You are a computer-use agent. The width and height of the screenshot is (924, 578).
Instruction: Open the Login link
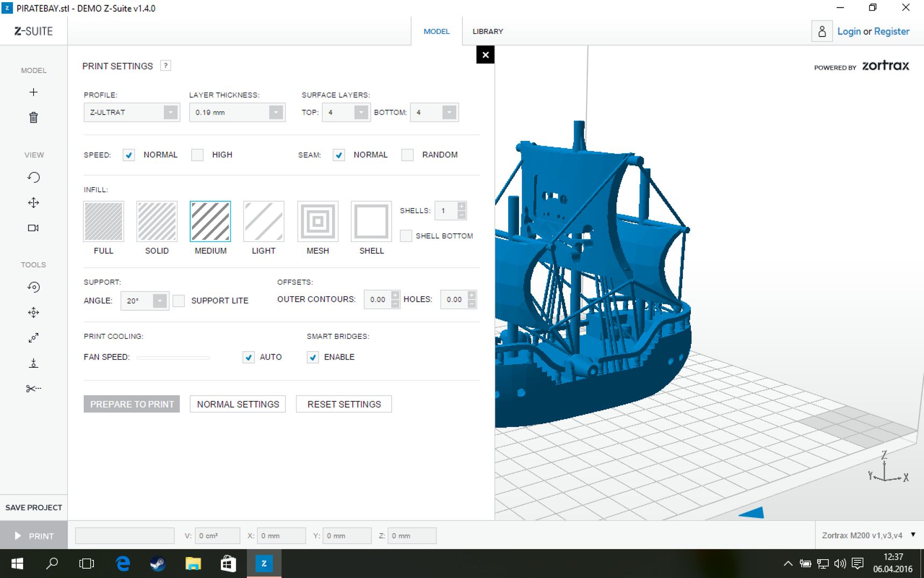(849, 31)
